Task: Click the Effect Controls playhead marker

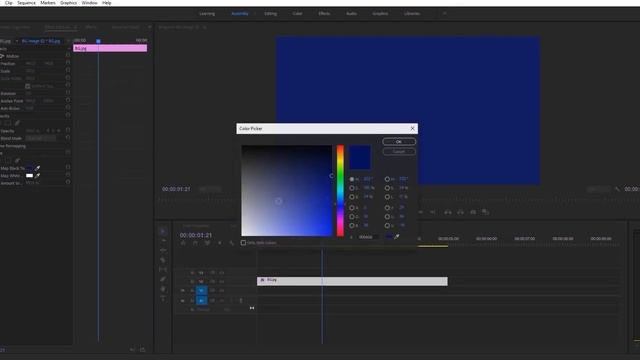Action: pyautogui.click(x=98, y=41)
